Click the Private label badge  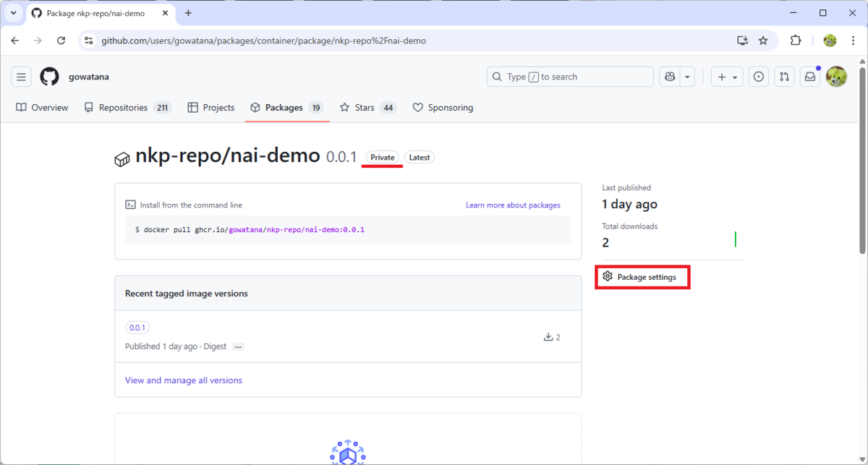383,158
